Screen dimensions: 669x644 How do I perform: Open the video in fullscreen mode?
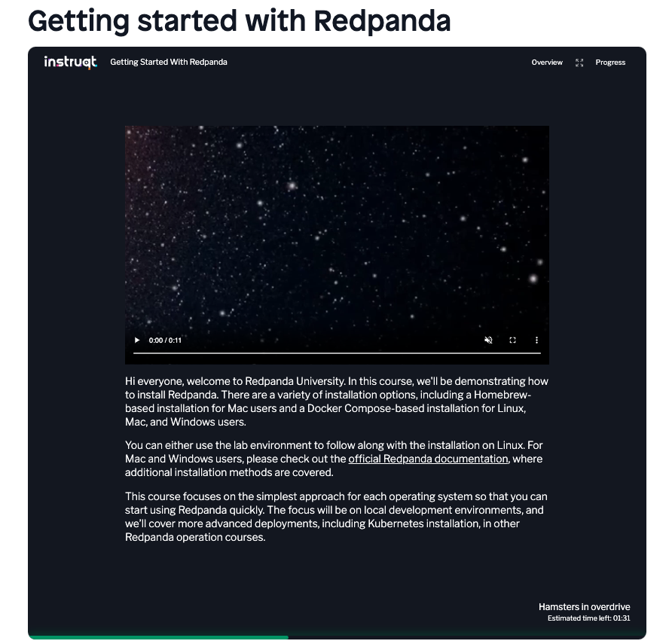point(513,340)
